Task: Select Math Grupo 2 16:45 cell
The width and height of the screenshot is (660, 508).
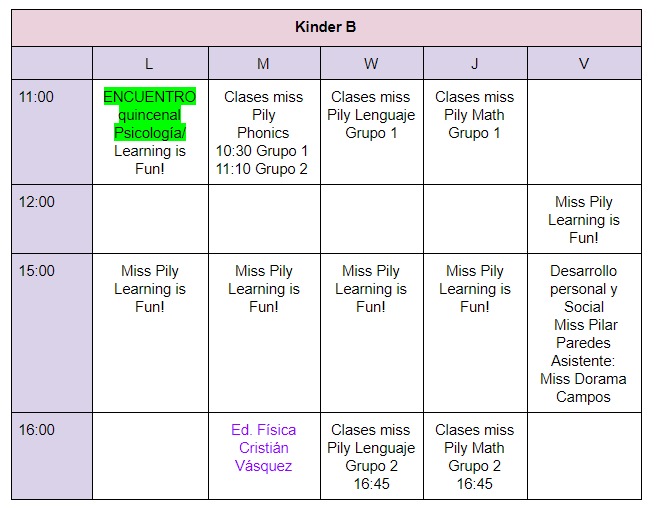Action: [475, 456]
